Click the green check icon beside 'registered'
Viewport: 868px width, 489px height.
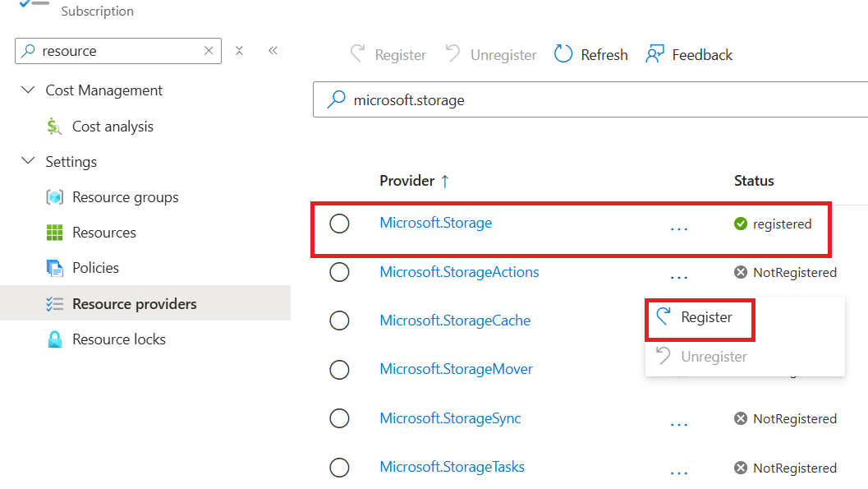(741, 224)
